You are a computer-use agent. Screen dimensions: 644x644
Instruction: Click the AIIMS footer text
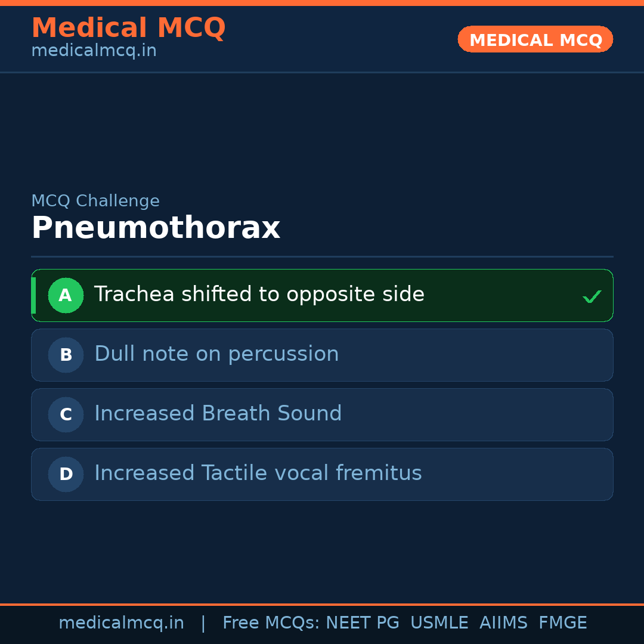coord(503,623)
